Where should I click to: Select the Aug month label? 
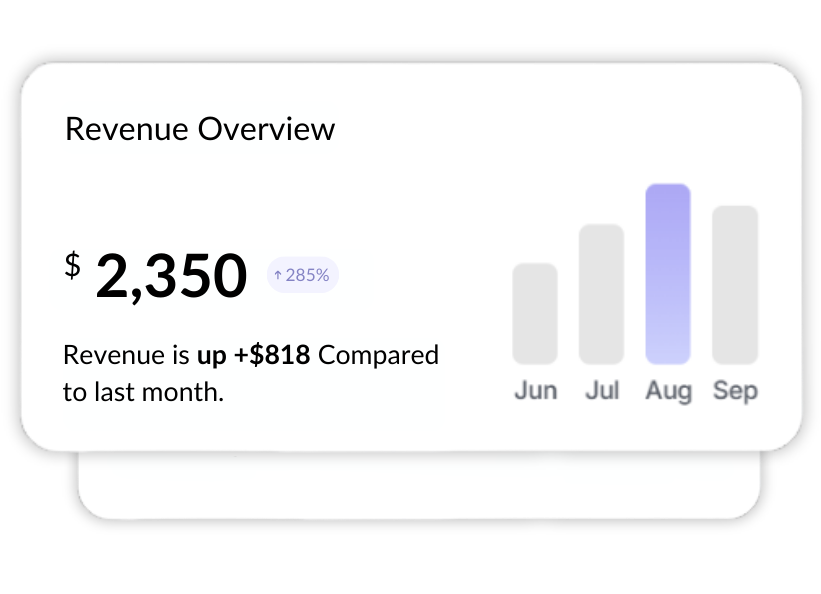point(668,391)
